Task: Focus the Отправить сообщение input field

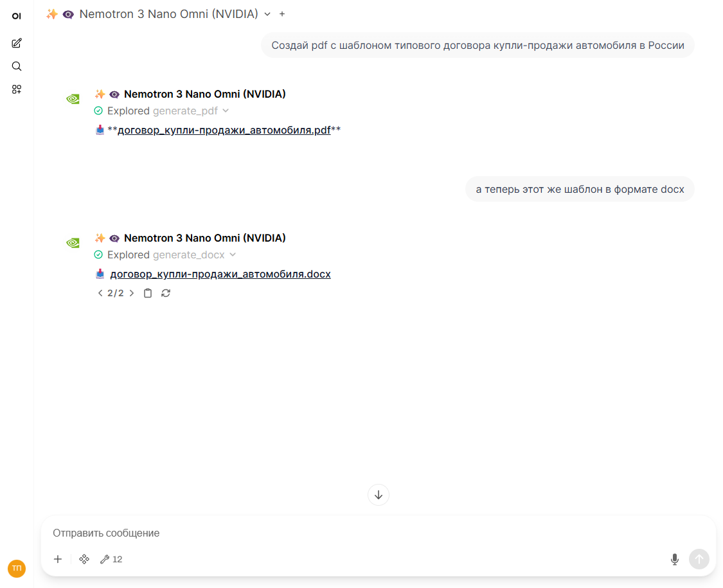Action: pos(378,533)
